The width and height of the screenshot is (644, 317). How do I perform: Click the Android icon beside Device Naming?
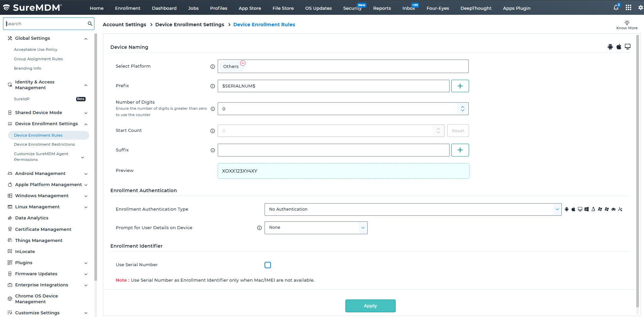[610, 47]
